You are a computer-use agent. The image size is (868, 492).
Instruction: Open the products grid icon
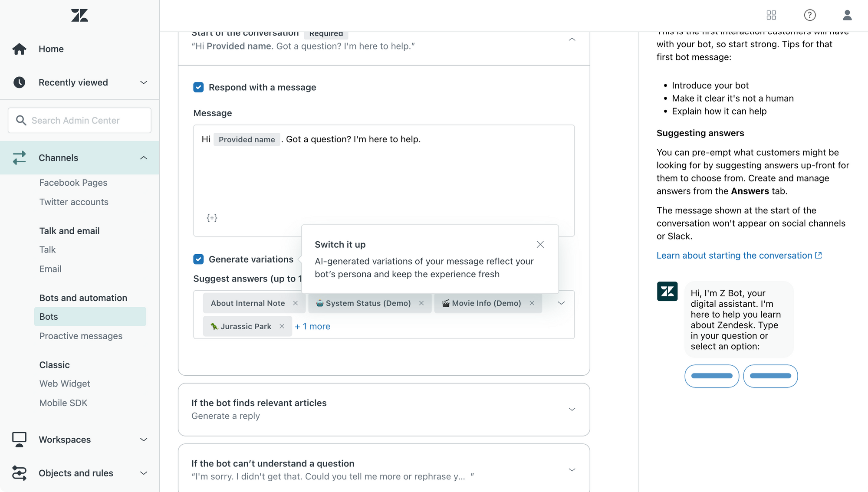[x=771, y=16]
